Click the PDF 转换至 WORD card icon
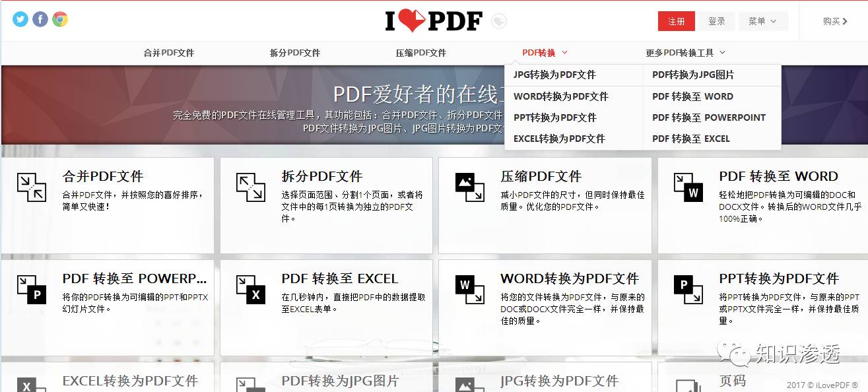Screen dimensions: 868x392 [688, 187]
